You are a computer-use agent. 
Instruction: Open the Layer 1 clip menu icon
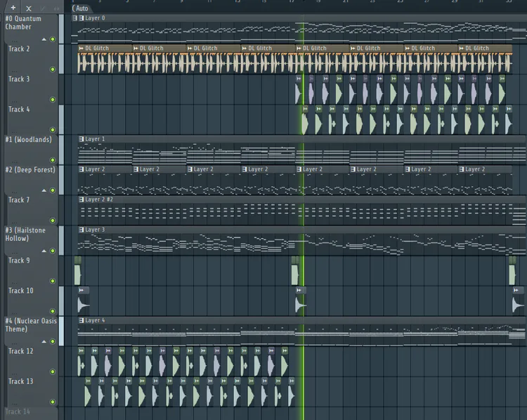[82, 139]
